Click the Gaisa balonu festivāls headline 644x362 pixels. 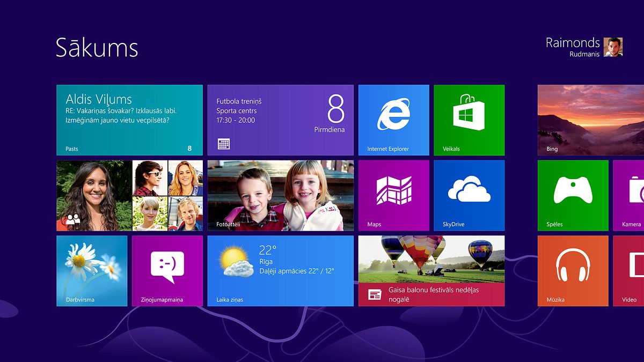[434, 294]
